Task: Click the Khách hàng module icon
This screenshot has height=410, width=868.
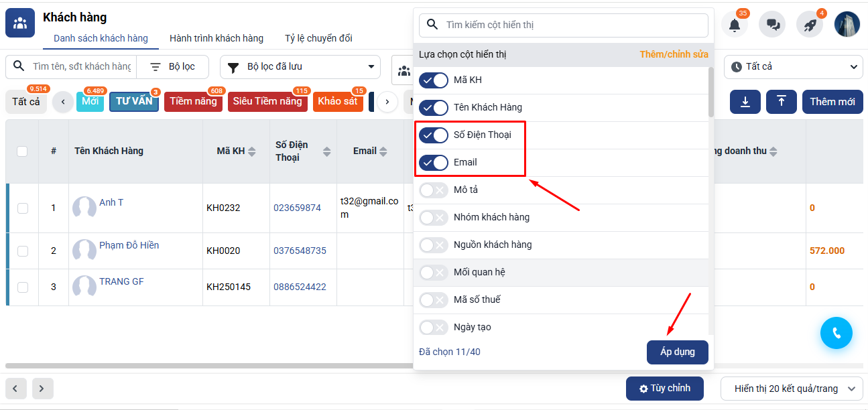Action: pyautogui.click(x=20, y=23)
